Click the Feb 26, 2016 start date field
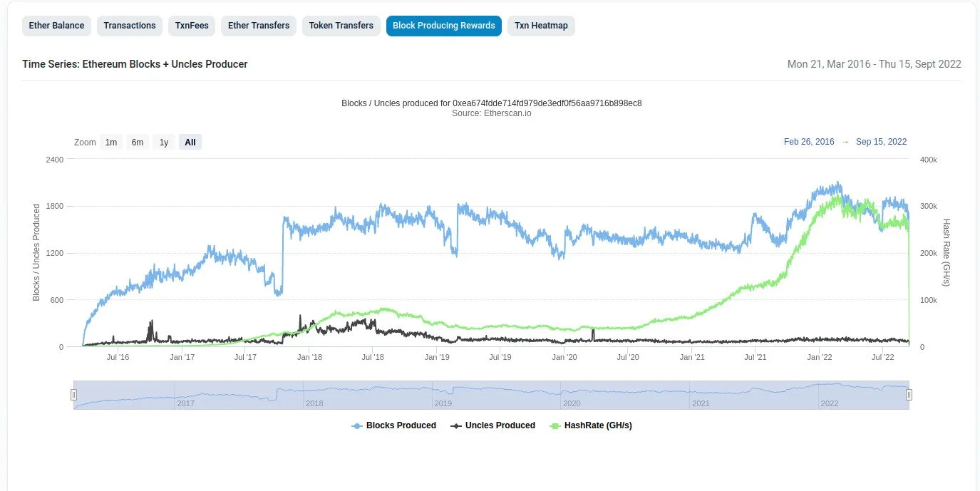This screenshot has height=491, width=980. coord(809,142)
